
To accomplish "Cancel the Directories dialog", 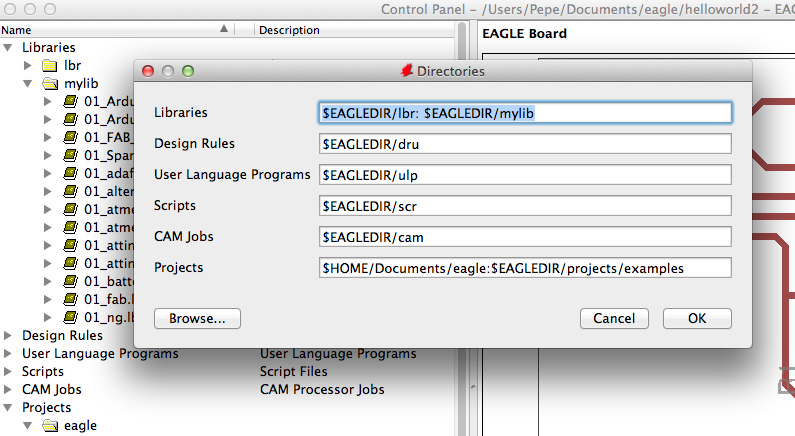I will (x=614, y=318).
